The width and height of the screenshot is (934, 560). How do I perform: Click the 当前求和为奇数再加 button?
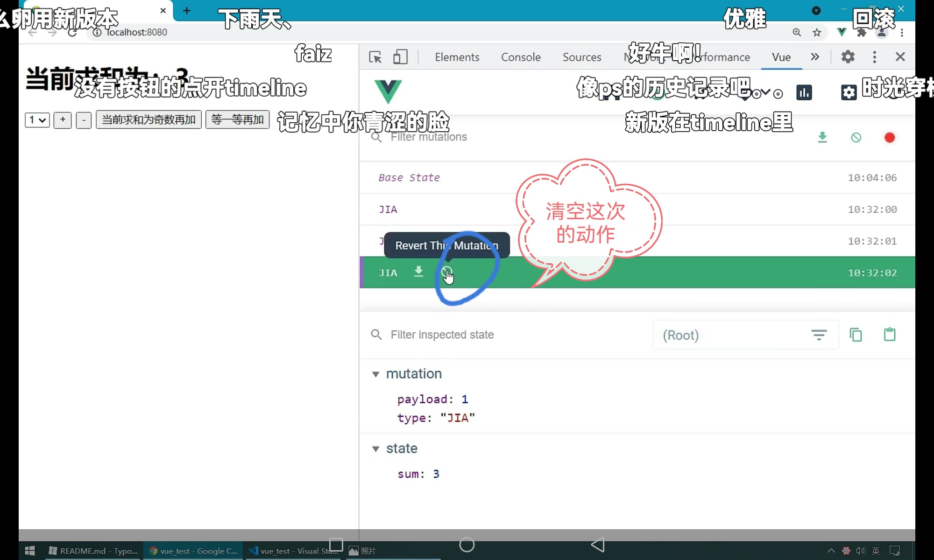tap(149, 120)
